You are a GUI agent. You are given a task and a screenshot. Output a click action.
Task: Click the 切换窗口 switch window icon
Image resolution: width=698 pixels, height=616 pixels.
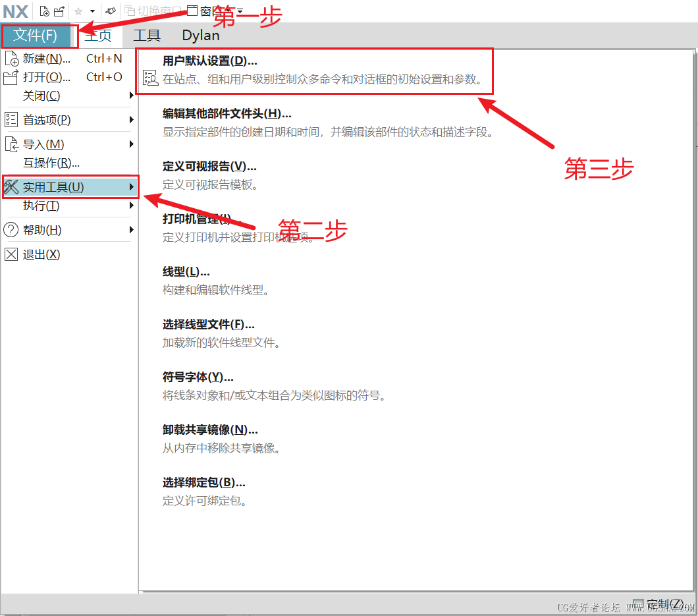click(130, 11)
